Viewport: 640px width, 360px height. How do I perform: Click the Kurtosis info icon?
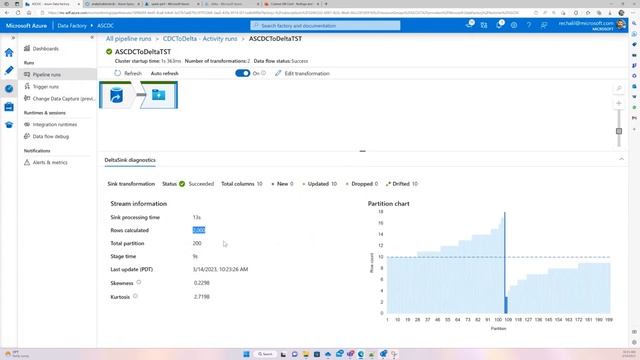[x=135, y=296]
